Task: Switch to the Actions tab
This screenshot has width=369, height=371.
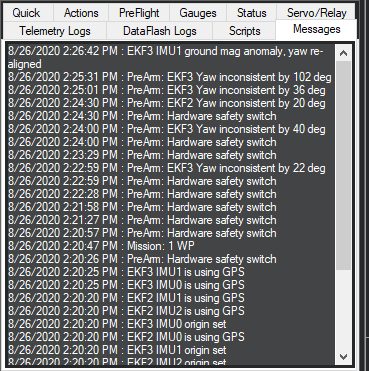Action: coord(81,13)
